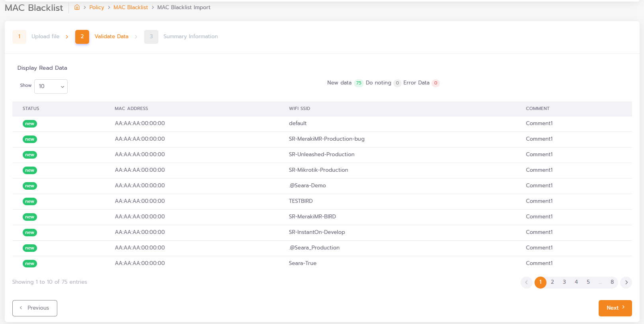Go to next page arrow in pagination

pos(626,283)
